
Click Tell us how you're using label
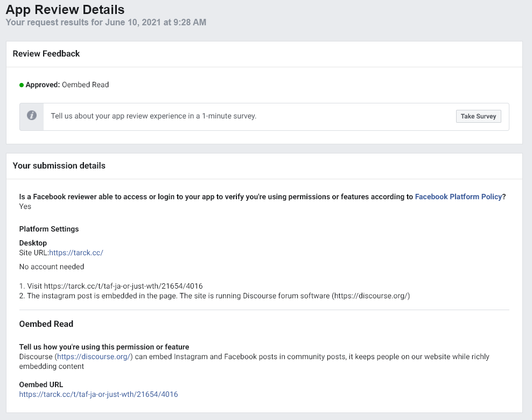[104, 347]
